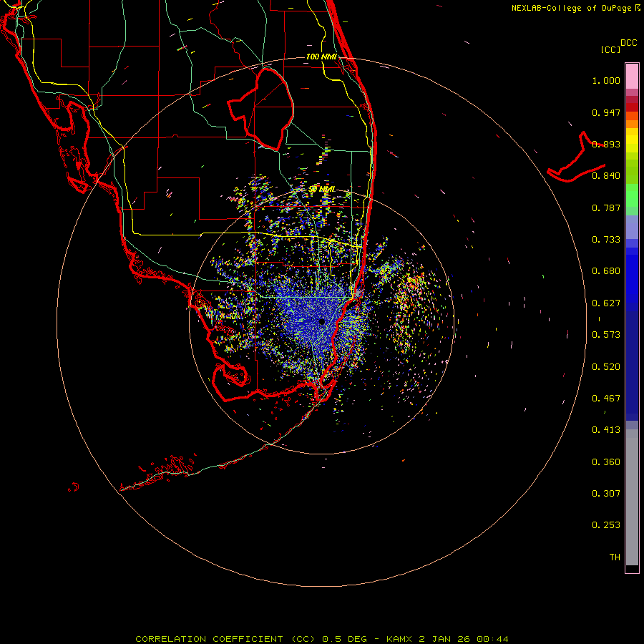This screenshot has height=644, width=644.
Task: Click the 0.787 scale value
Action: click(x=606, y=208)
